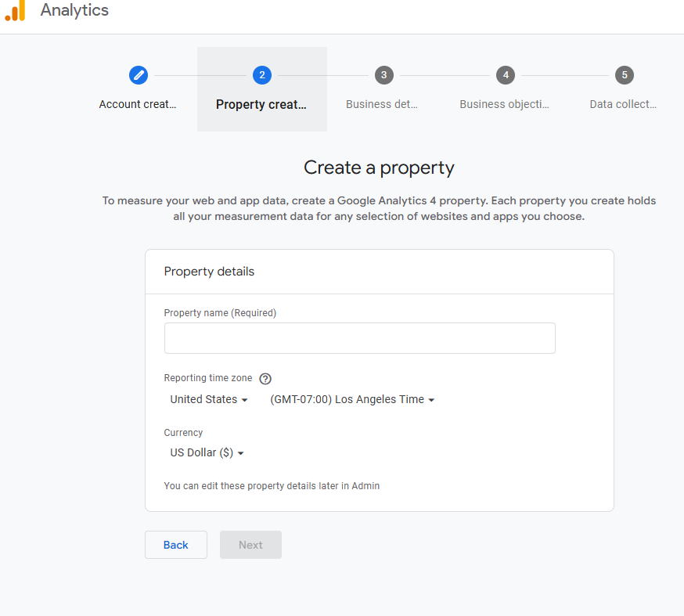
Task: Select the Business details step label
Action: (x=382, y=104)
